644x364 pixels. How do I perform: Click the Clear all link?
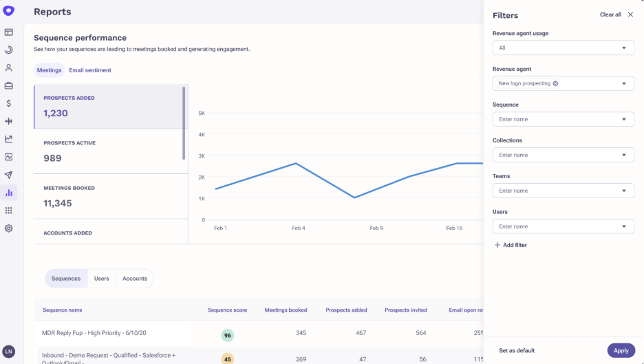point(610,14)
